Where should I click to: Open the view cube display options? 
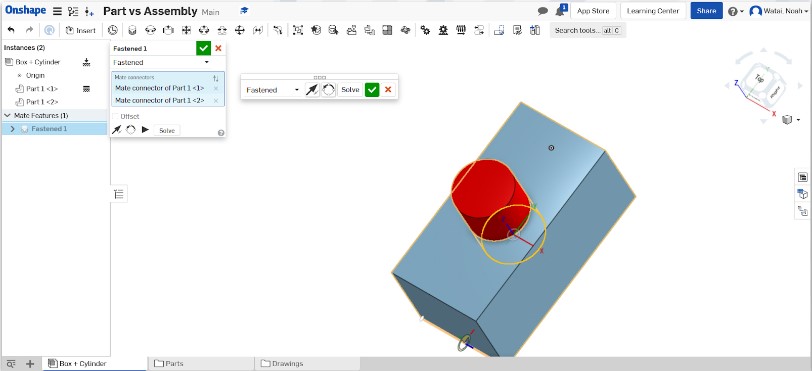[790, 120]
